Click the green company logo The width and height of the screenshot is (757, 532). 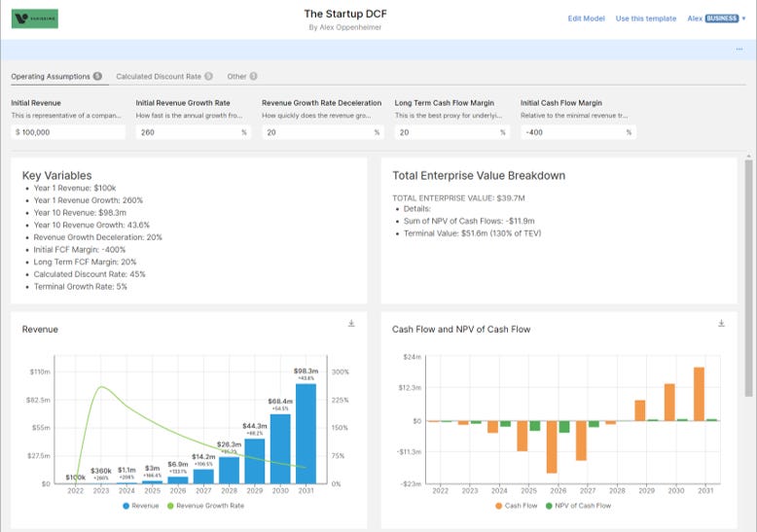point(35,18)
